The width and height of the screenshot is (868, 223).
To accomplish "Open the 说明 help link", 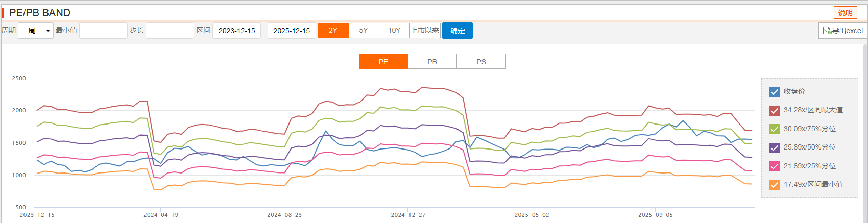I will (x=845, y=13).
